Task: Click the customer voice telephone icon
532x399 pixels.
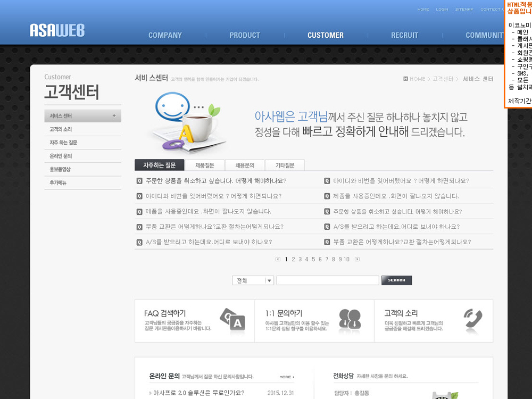Action: (472, 319)
